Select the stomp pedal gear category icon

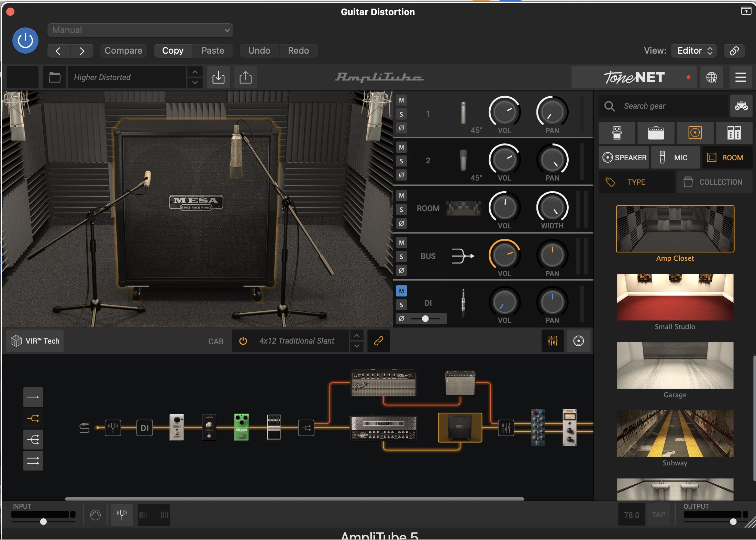[617, 133]
